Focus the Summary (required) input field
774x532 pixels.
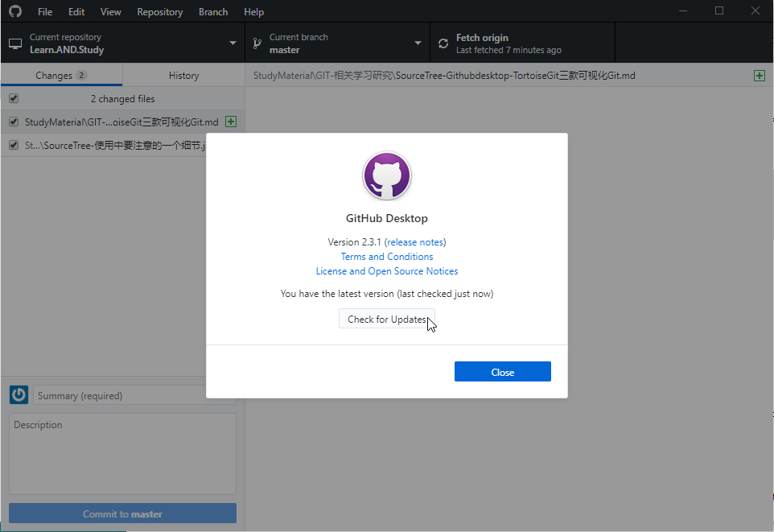134,395
